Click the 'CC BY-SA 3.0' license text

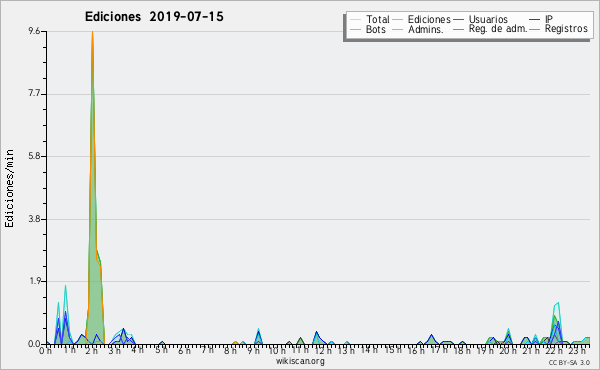pos(569,362)
